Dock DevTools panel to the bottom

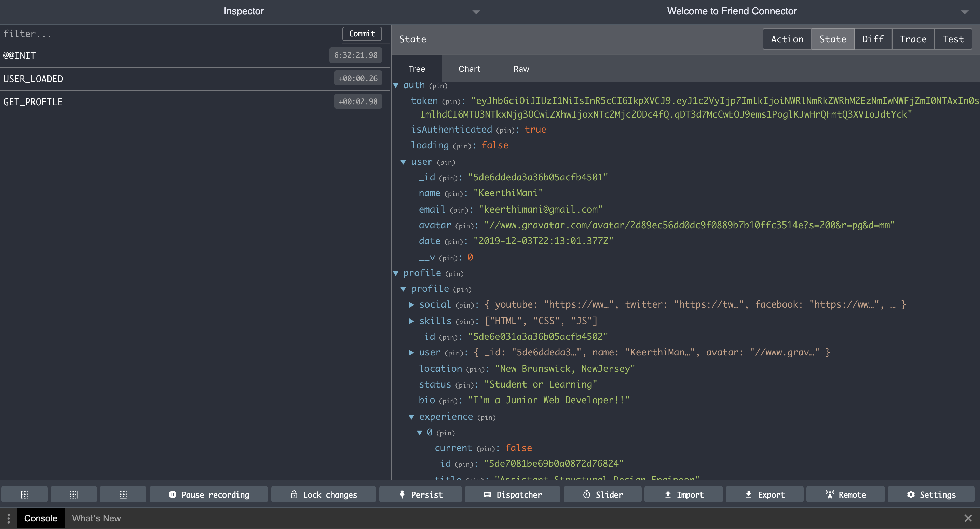[x=123, y=494]
